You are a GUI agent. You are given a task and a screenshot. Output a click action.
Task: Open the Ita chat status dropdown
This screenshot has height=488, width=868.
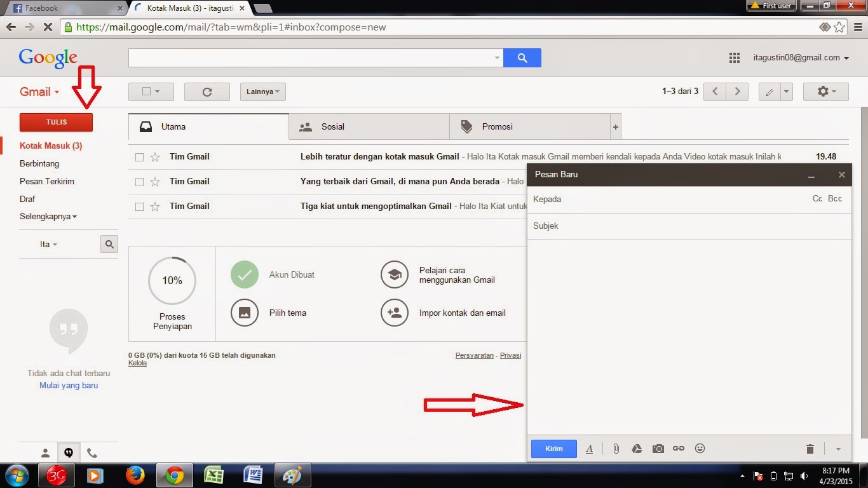(x=48, y=245)
